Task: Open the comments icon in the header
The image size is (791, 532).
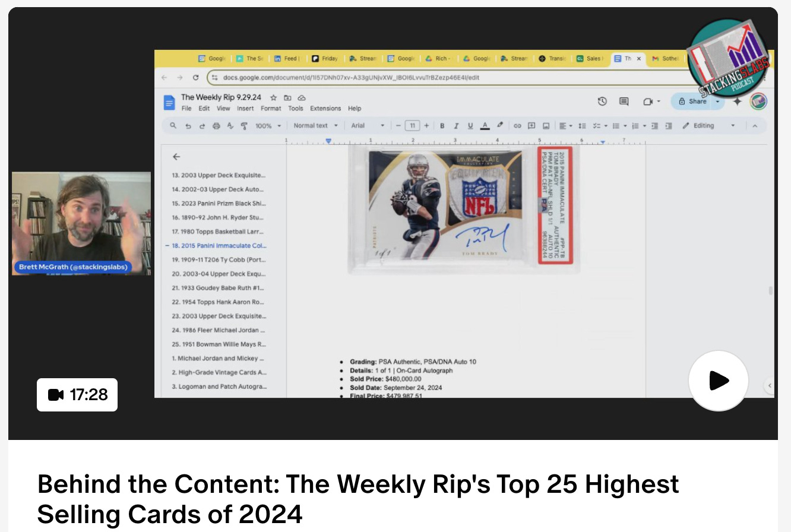Action: click(624, 102)
